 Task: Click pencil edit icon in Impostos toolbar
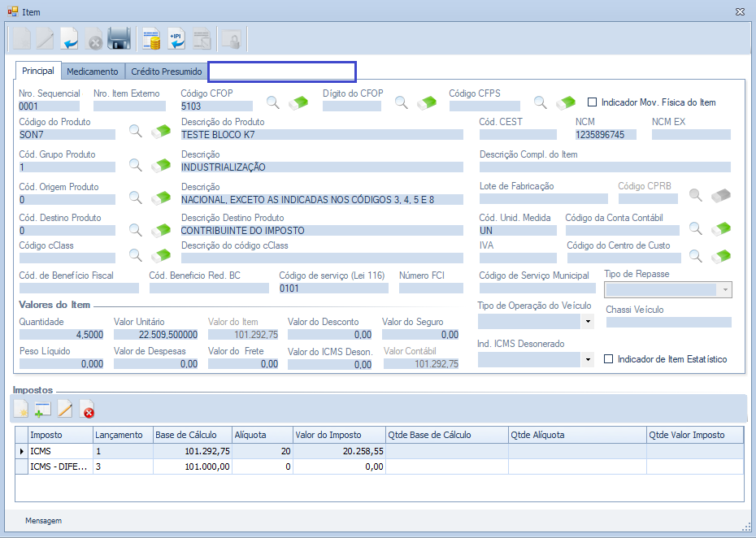(65, 410)
